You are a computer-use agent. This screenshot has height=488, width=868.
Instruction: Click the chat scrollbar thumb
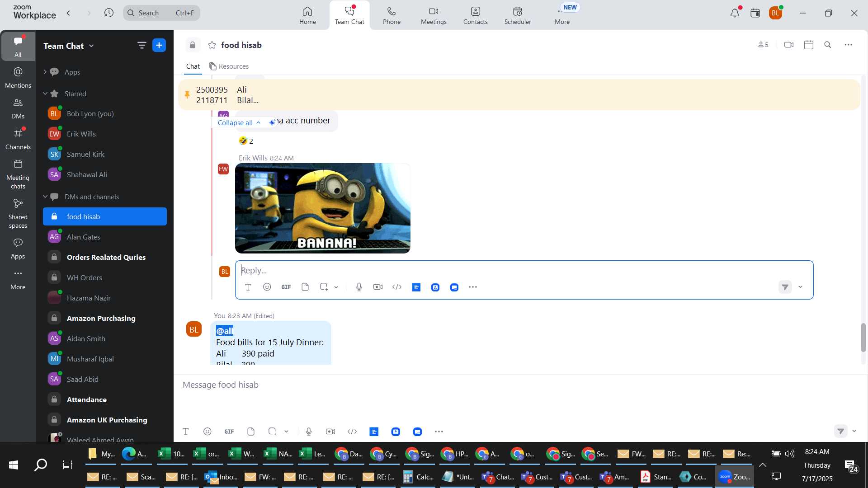(x=863, y=338)
